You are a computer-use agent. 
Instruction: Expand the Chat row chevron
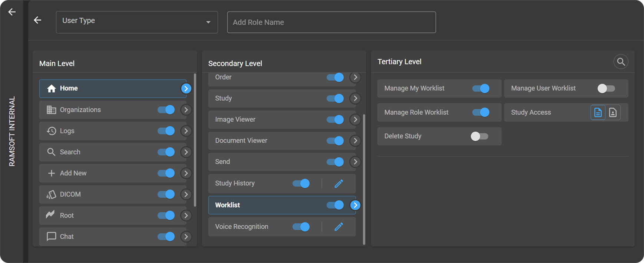[186, 237]
